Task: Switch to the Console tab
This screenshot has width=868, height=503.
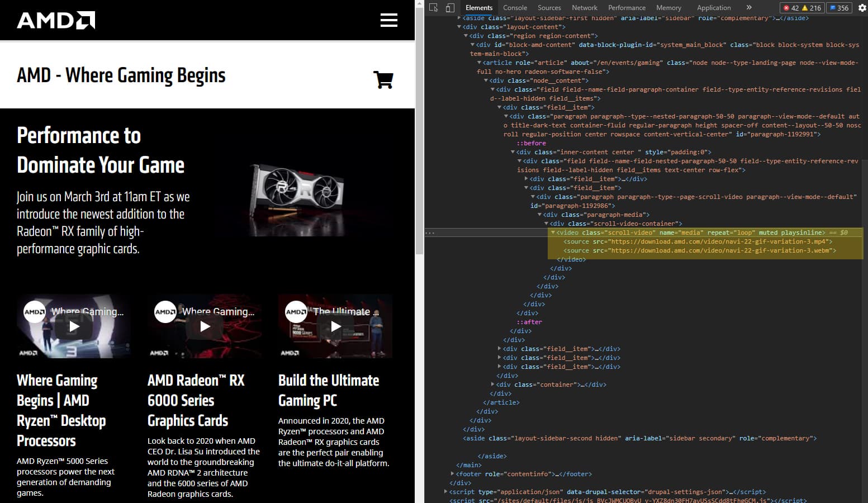Action: (515, 8)
